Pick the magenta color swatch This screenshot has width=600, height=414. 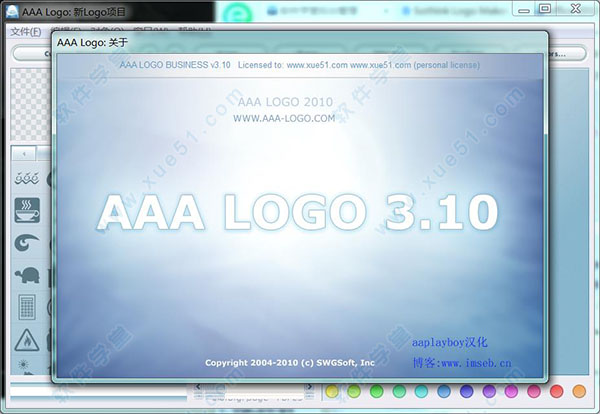click(x=511, y=391)
